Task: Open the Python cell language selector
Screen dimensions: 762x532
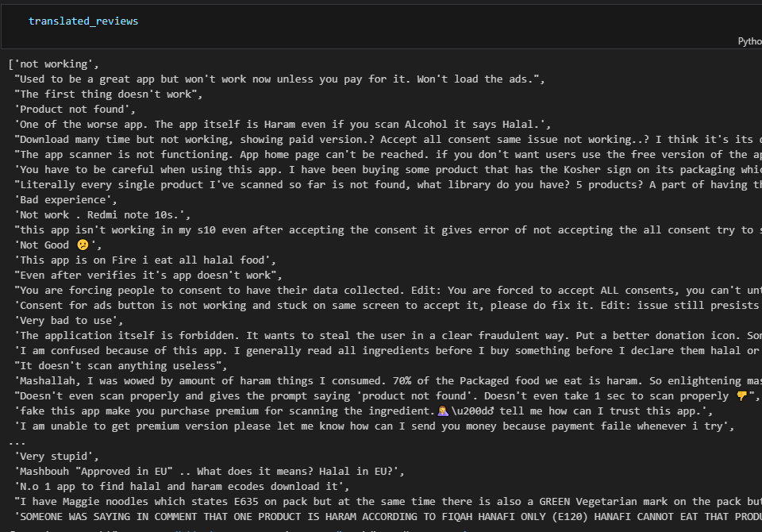Action: pyautogui.click(x=750, y=41)
